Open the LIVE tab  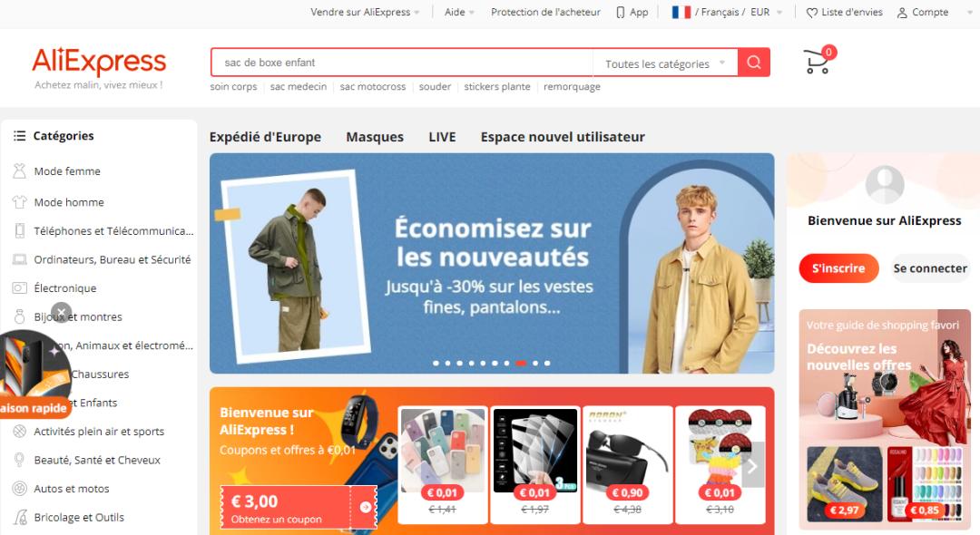(x=442, y=137)
